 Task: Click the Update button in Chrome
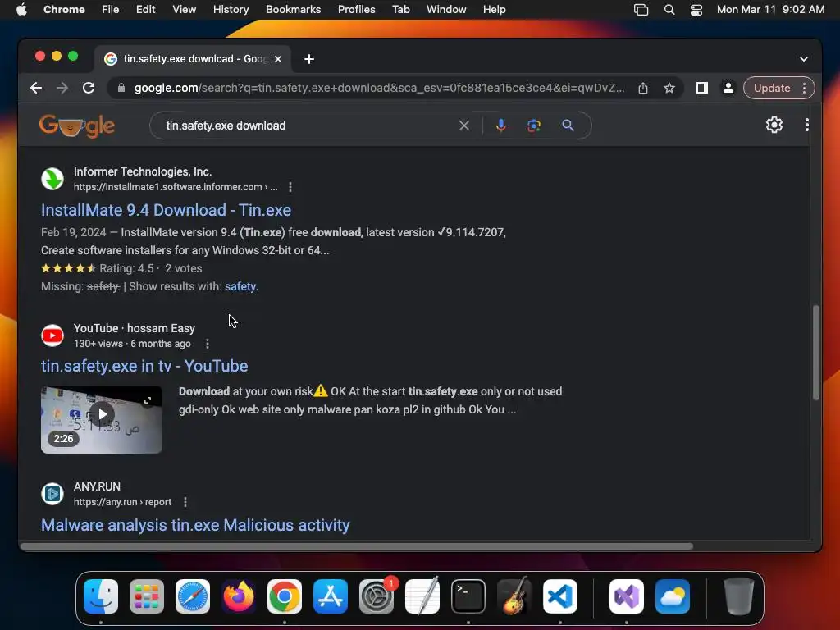point(771,88)
